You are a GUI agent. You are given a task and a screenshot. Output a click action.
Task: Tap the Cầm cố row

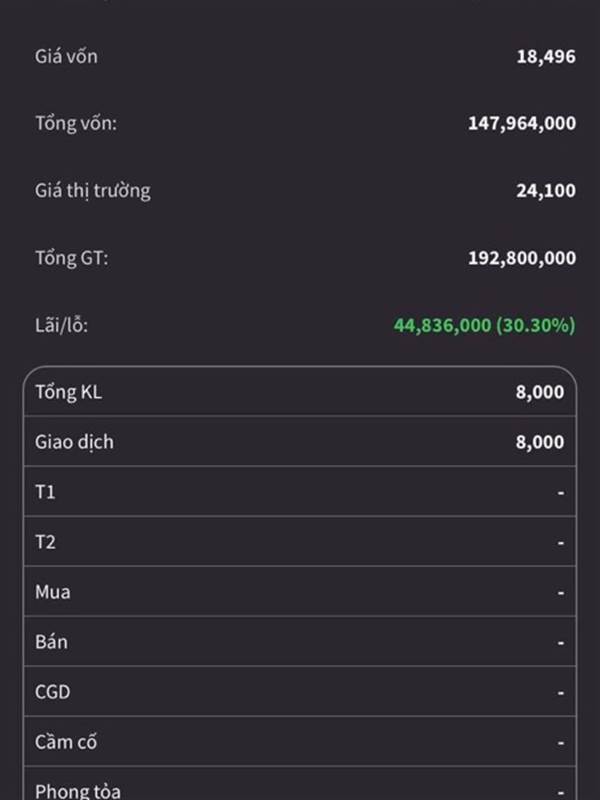[x=300, y=741]
